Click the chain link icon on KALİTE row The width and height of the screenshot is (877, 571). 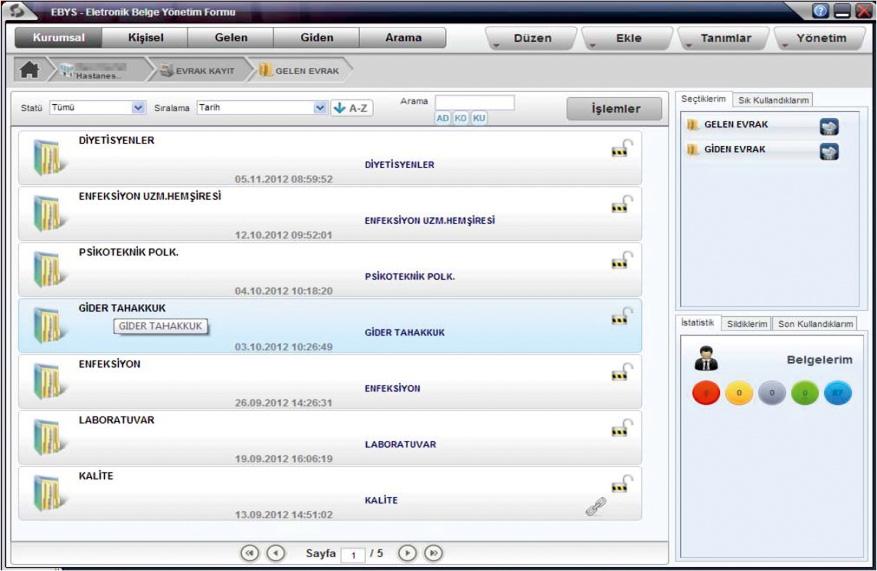[596, 507]
